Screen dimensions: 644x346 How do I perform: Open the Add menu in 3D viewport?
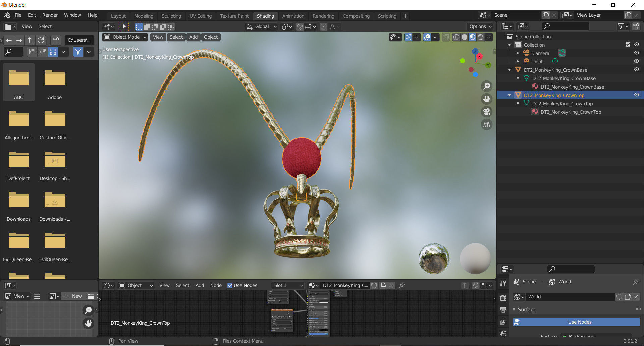click(193, 37)
